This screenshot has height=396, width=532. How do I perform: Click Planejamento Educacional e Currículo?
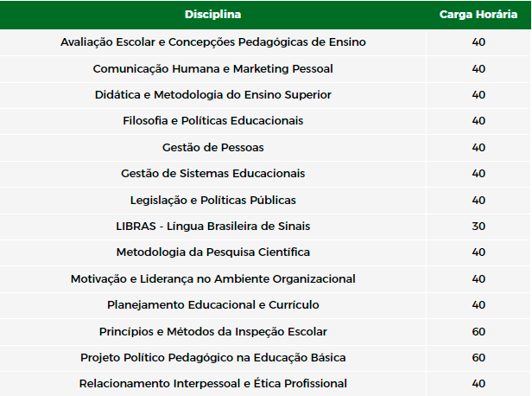[212, 305]
